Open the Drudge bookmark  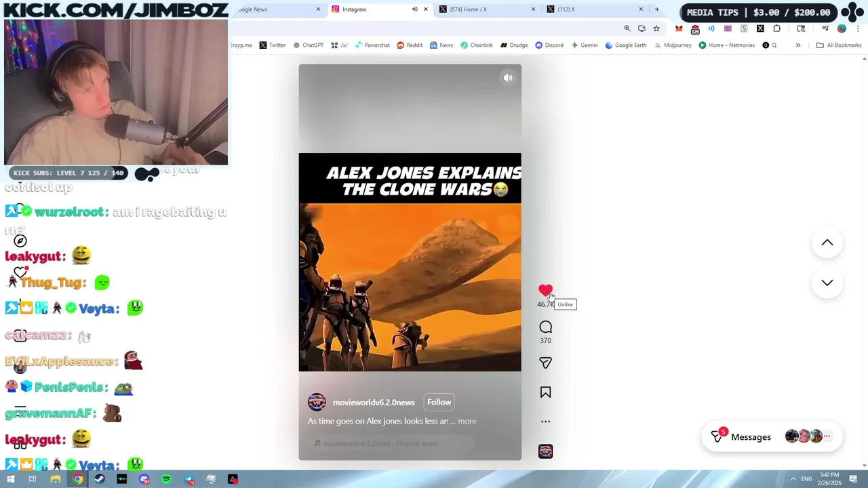pyautogui.click(x=514, y=45)
